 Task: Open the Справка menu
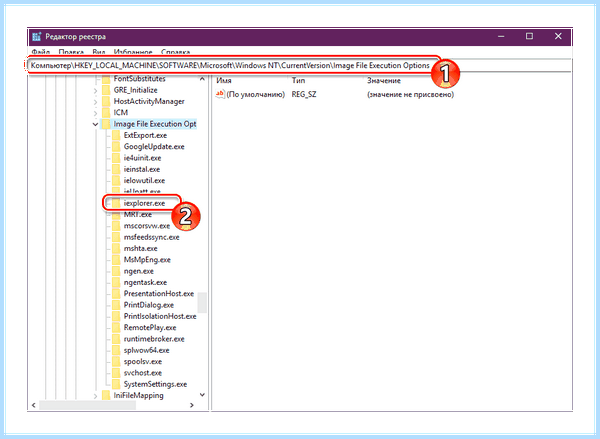176,52
